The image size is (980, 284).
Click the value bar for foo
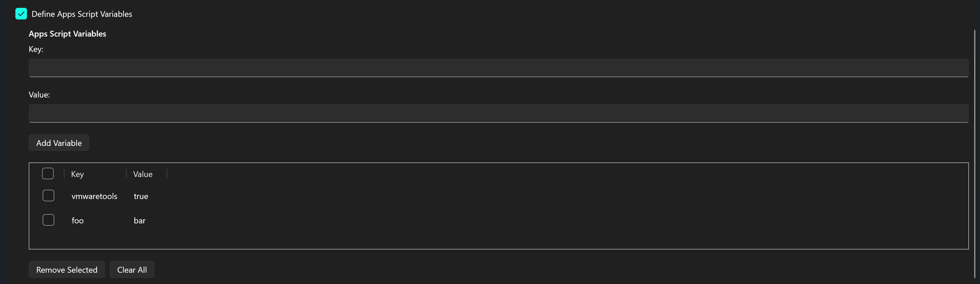[139, 220]
